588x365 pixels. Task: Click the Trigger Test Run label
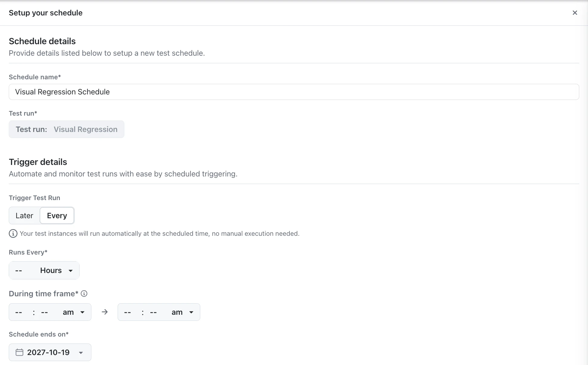point(34,198)
